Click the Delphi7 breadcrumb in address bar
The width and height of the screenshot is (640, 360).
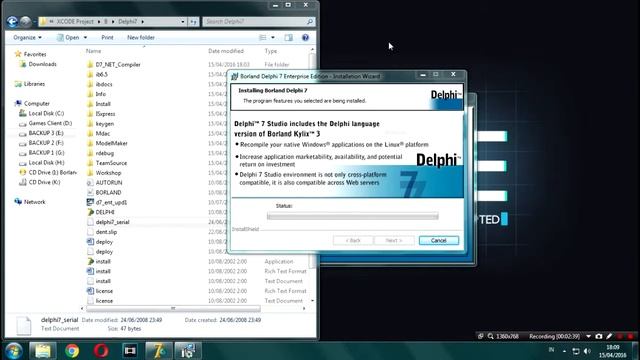128,22
